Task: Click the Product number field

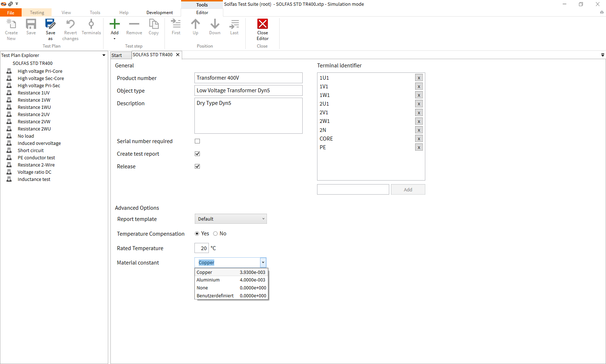Action: click(248, 78)
